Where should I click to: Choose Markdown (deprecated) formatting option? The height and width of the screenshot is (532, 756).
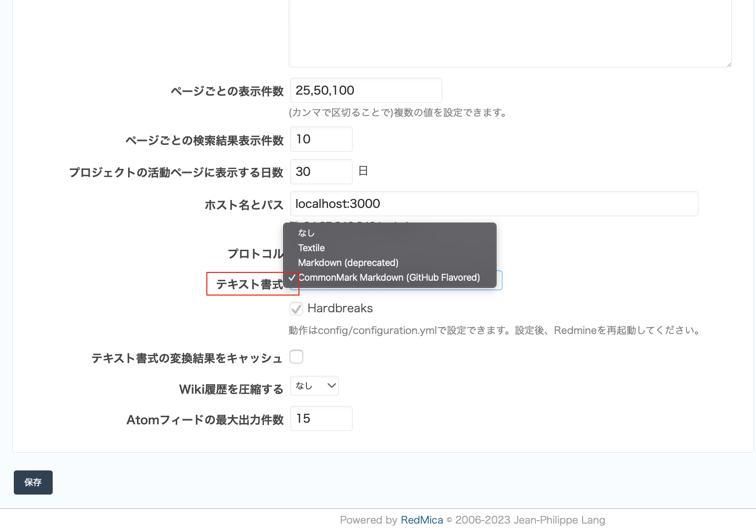pyautogui.click(x=348, y=263)
